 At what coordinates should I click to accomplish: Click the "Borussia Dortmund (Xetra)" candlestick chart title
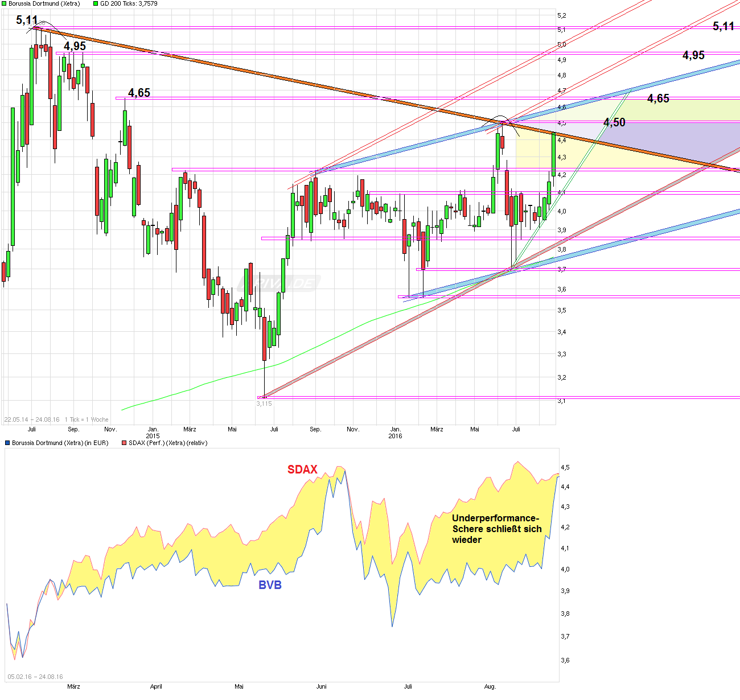[44, 3]
